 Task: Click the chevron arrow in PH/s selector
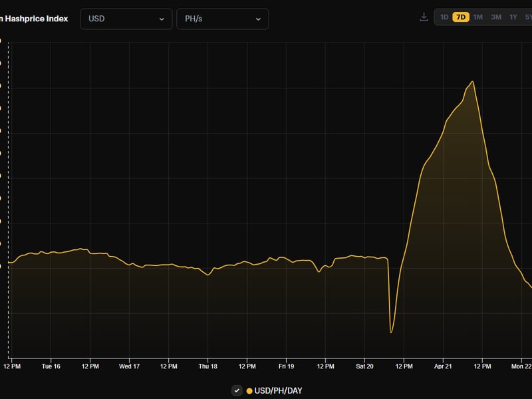click(258, 19)
